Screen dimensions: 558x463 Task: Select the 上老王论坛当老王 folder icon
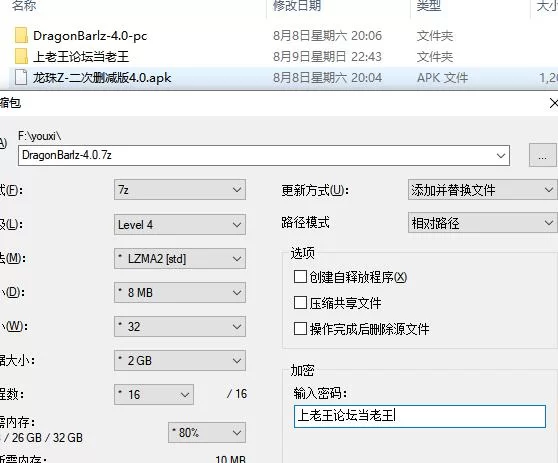(21, 57)
